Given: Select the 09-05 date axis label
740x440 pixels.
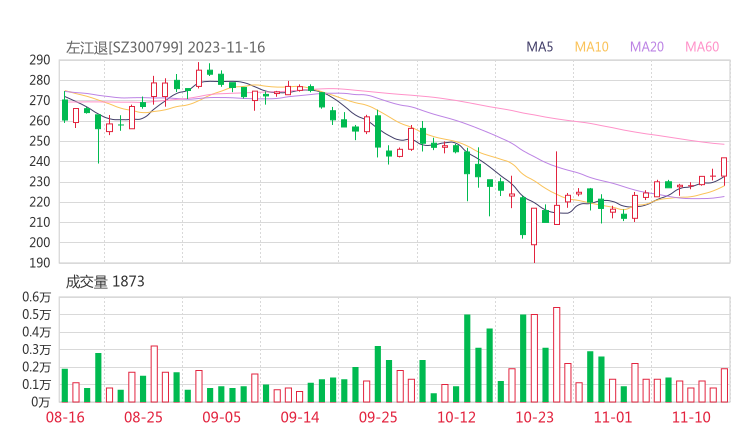Looking at the screenshot, I should click(221, 417).
